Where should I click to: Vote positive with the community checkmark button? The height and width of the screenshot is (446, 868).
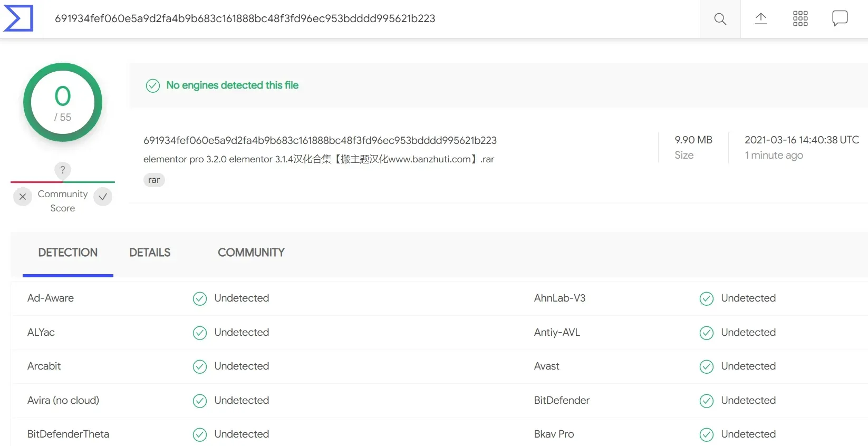[x=103, y=197]
